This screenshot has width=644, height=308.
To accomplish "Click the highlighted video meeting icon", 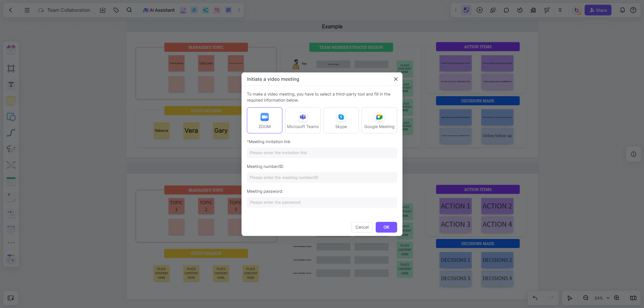I will point(466,10).
